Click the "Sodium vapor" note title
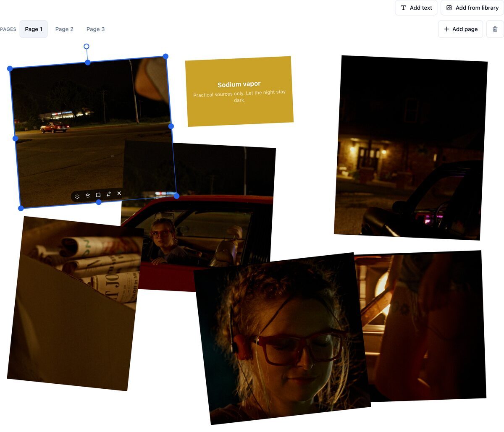Image resolution: width=504 pixels, height=432 pixels. (239, 84)
